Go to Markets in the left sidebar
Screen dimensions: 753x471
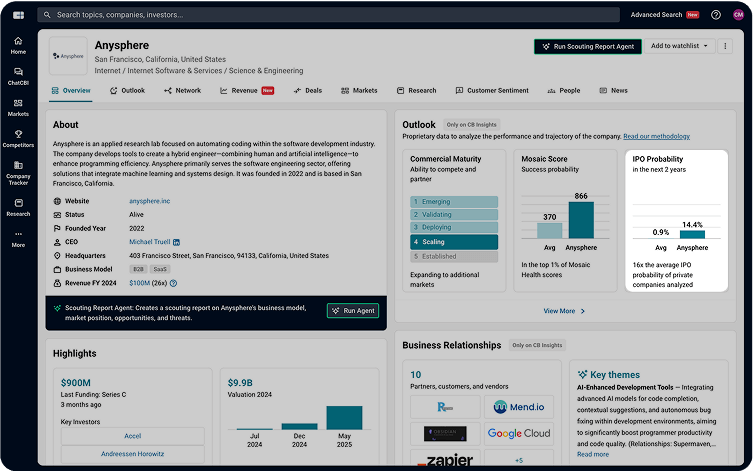click(x=18, y=107)
